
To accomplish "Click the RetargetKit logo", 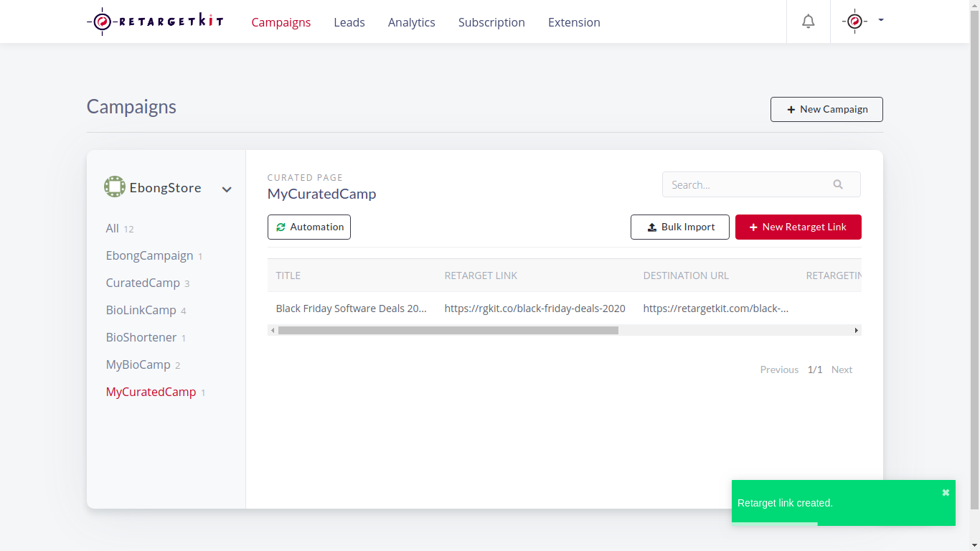I will [x=155, y=22].
